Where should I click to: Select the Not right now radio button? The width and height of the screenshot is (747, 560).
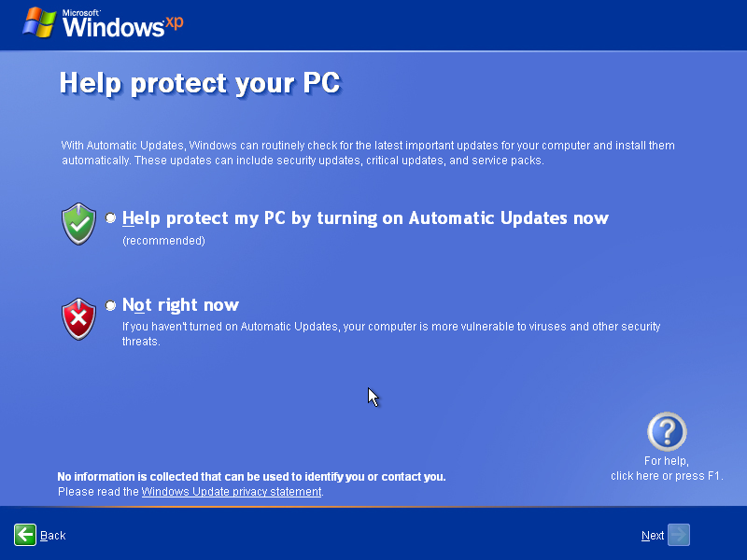tap(111, 305)
